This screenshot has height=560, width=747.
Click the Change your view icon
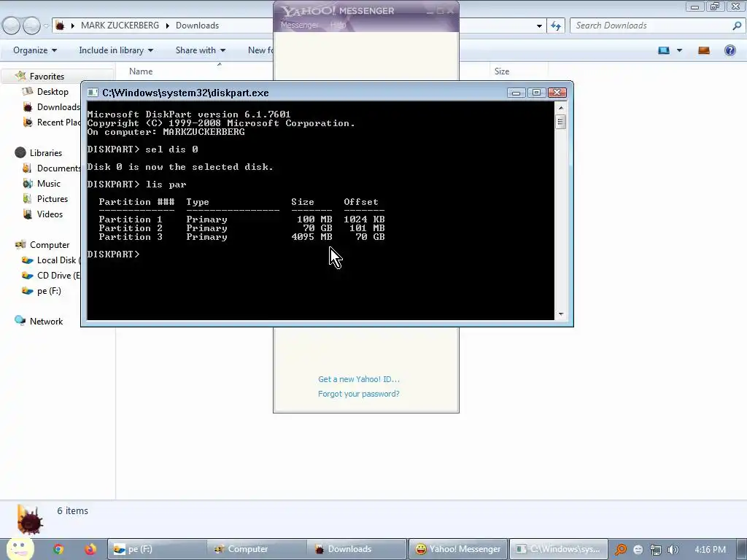[664, 50]
